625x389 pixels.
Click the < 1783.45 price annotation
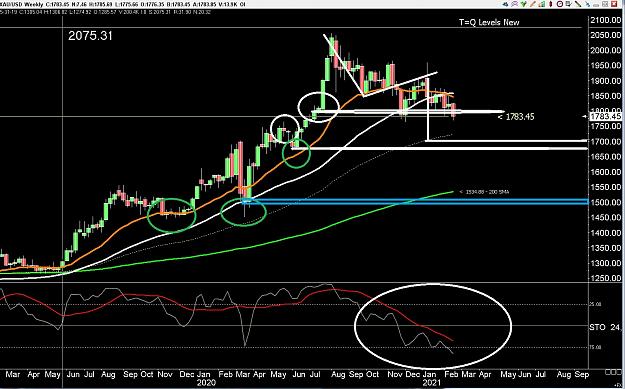click(x=517, y=117)
